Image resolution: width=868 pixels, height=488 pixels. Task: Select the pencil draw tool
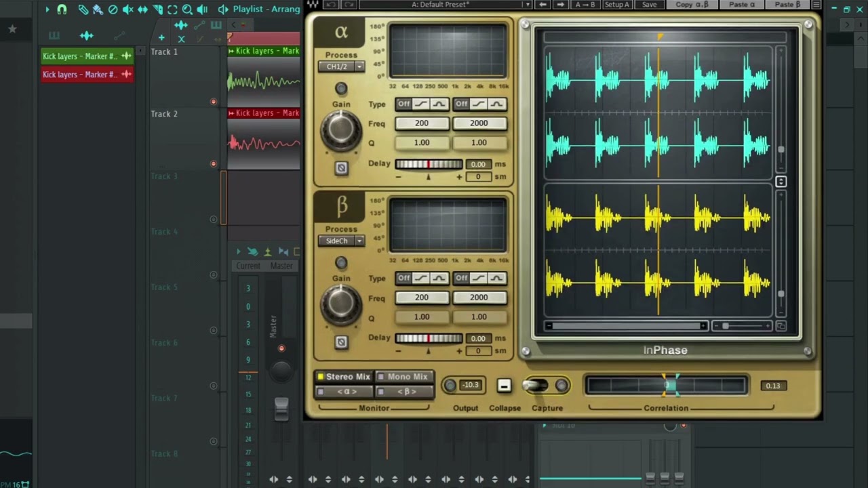coord(83,9)
